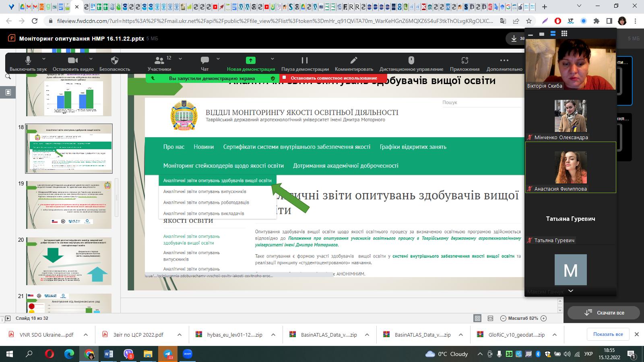Zoom out the slide scale
This screenshot has height=362, width=644.
tap(503, 318)
